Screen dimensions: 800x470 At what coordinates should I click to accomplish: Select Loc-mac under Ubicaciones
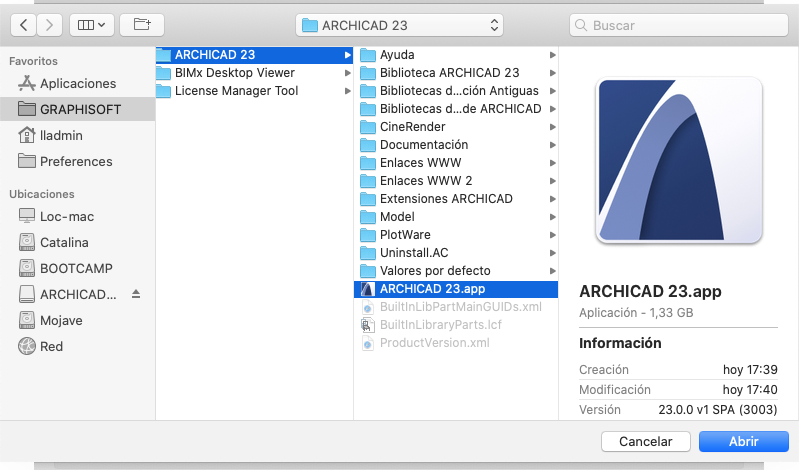point(78,216)
